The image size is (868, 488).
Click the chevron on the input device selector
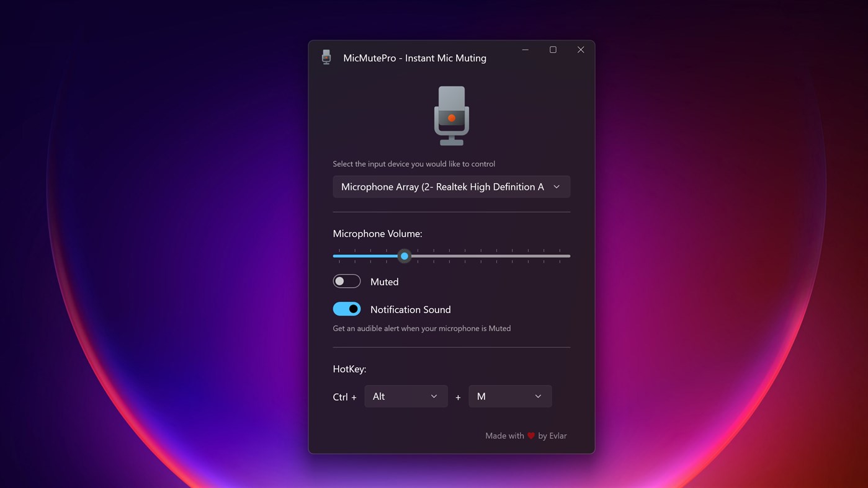[557, 186]
